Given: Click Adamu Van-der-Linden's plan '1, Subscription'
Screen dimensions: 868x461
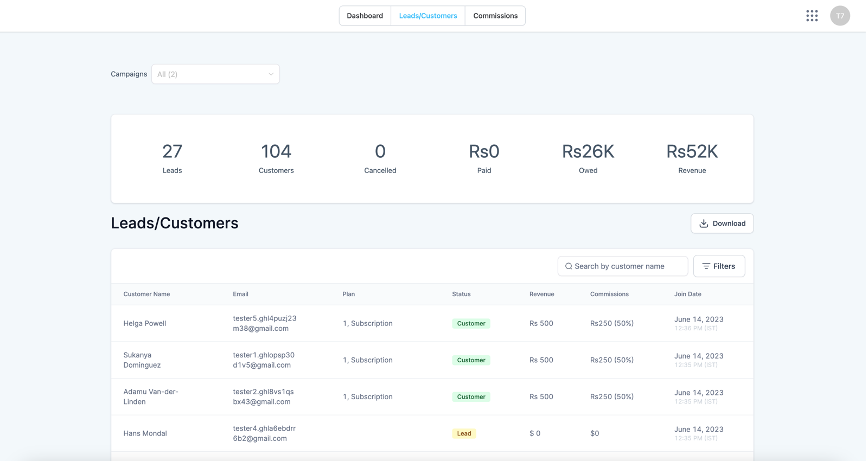Looking at the screenshot, I should pyautogui.click(x=367, y=396).
